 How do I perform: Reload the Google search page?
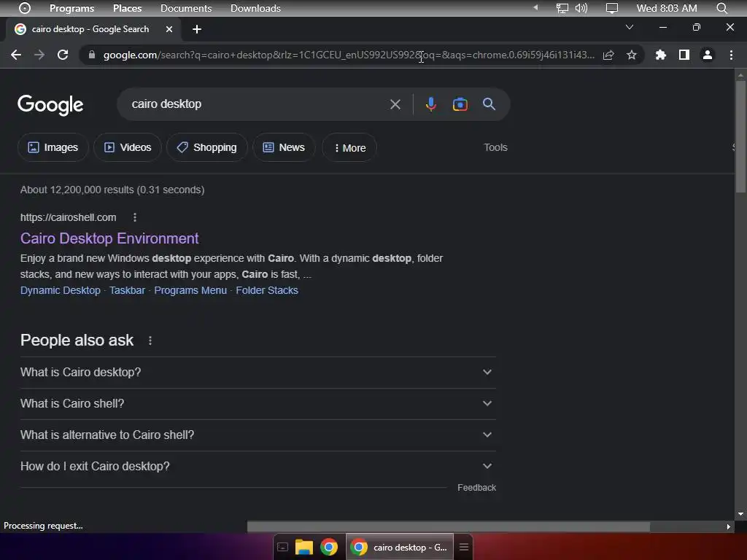(x=63, y=55)
